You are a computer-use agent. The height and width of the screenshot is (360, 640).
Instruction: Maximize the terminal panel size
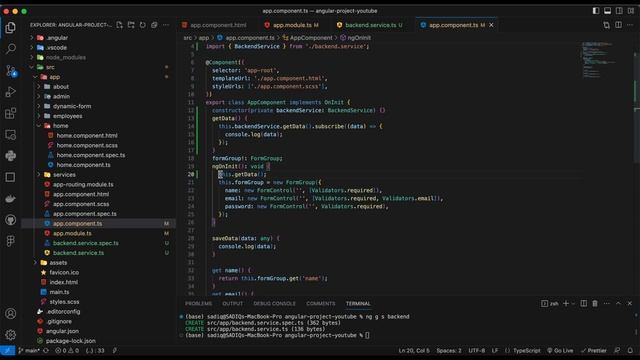click(618, 303)
